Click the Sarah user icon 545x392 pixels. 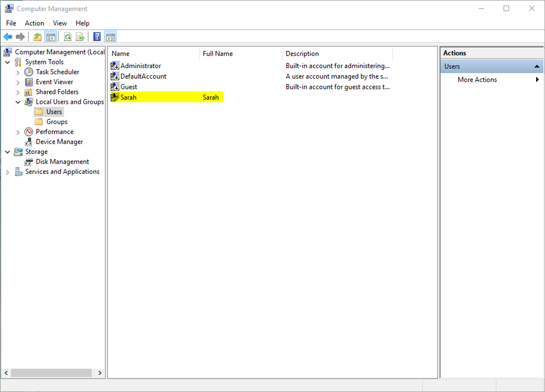click(x=115, y=97)
